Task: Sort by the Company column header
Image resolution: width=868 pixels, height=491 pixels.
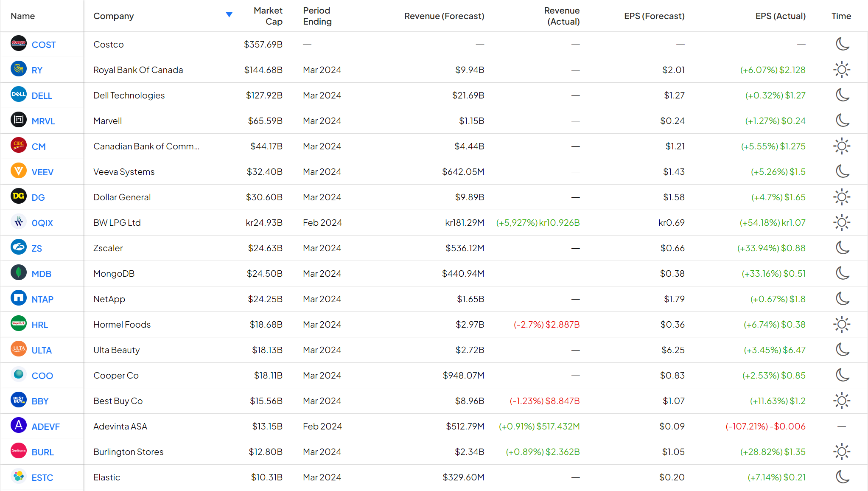Action: 114,16
